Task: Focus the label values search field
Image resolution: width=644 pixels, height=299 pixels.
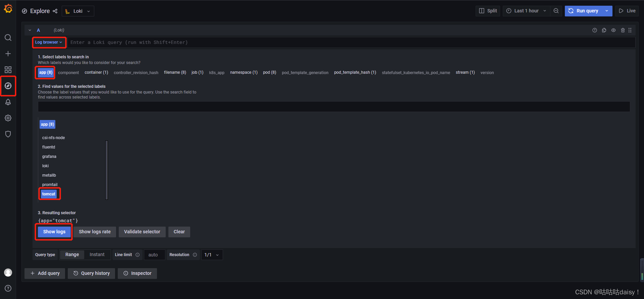Action: [334, 107]
